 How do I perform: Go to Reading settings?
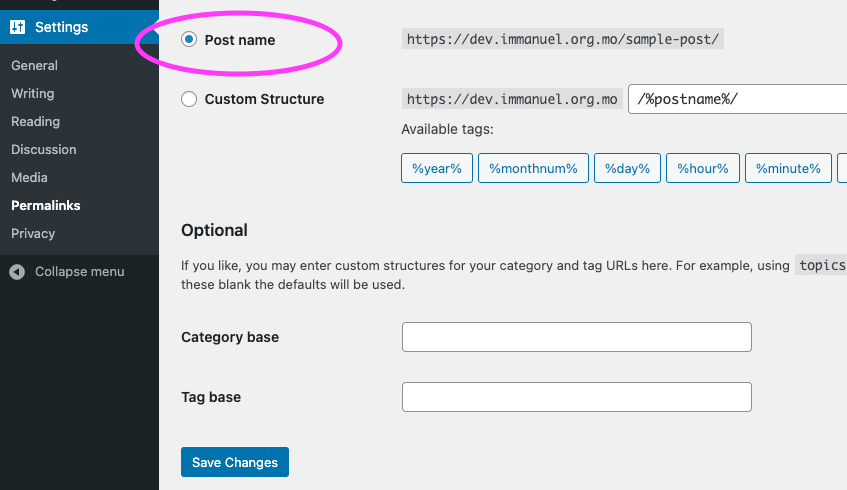point(35,122)
